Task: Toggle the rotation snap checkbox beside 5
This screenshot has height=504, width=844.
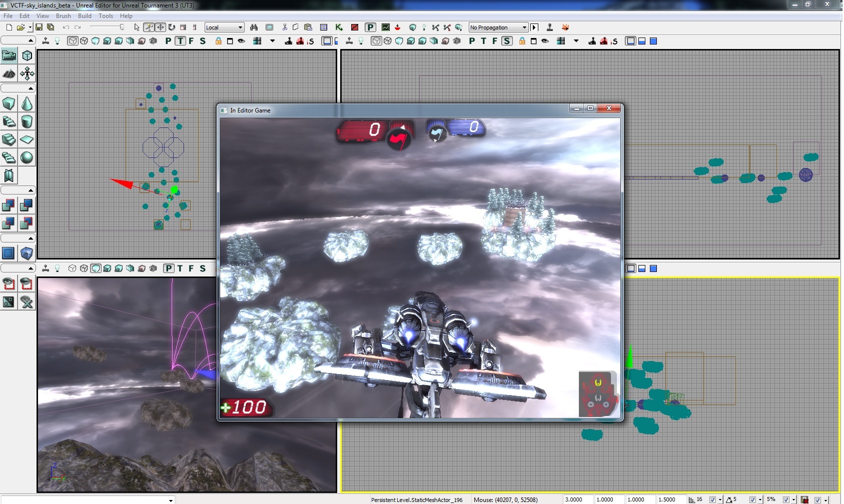Action: (x=752, y=499)
